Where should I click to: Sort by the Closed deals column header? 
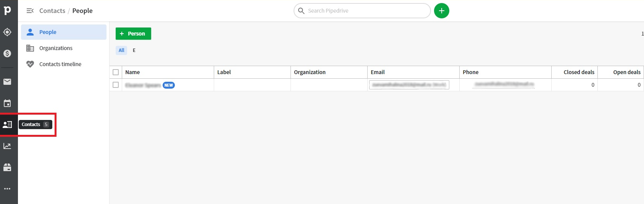(575, 72)
